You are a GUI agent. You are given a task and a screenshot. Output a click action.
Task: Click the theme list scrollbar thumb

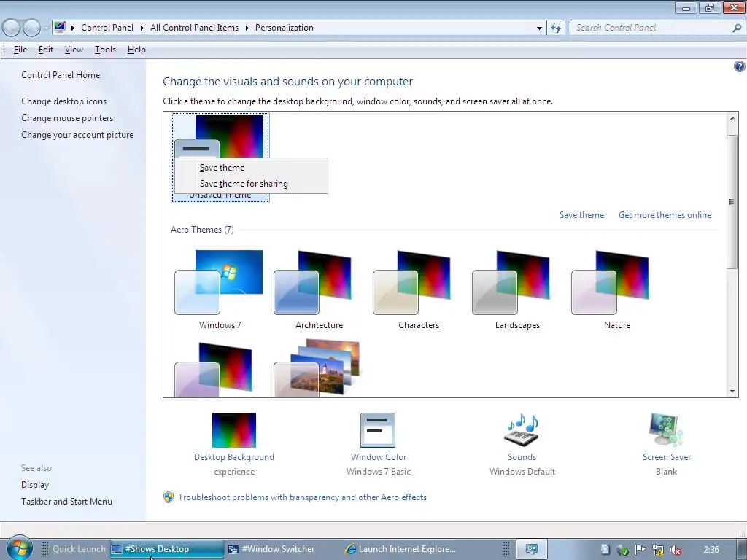(x=732, y=202)
